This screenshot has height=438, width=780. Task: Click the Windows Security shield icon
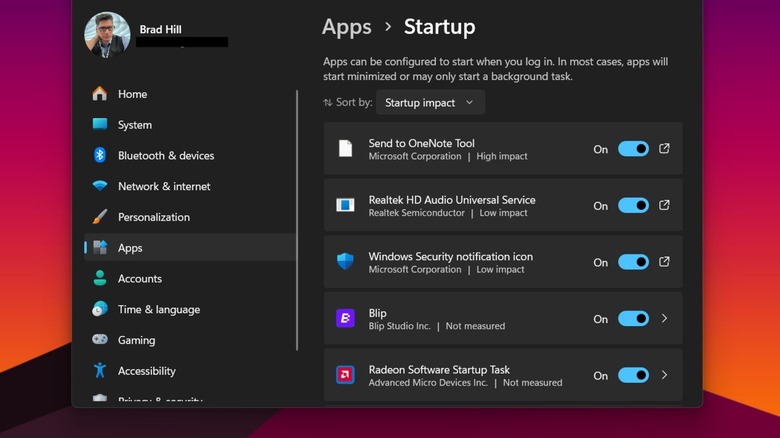click(x=345, y=261)
